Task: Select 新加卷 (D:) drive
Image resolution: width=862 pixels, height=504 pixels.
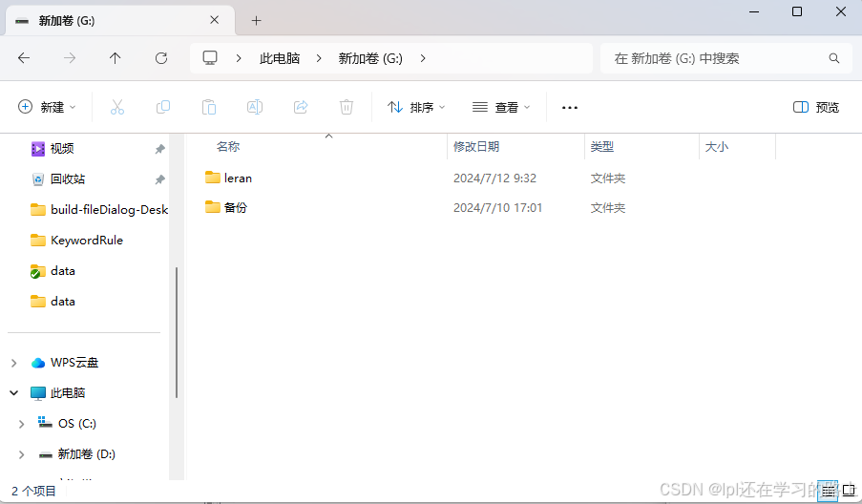Action: [77, 454]
